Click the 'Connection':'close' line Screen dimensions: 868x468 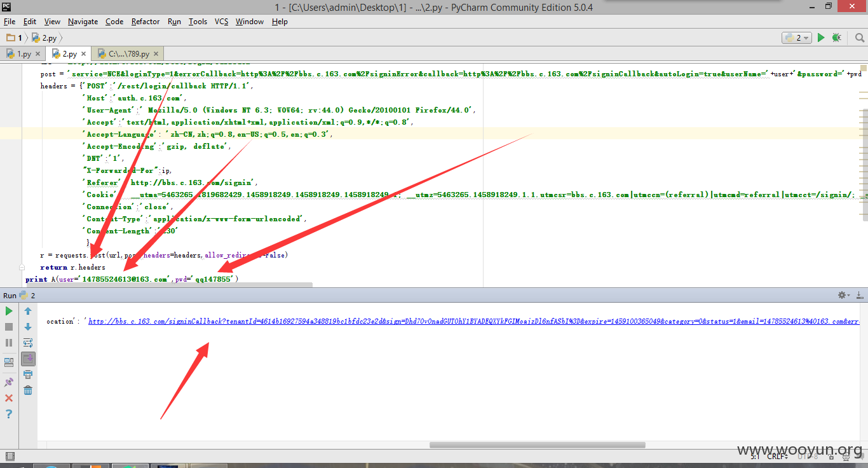click(128, 207)
